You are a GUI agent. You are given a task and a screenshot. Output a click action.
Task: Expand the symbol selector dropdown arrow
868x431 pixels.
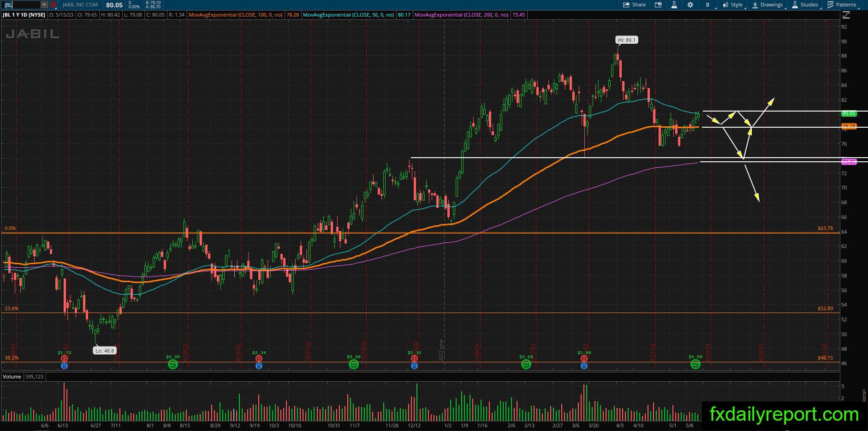point(44,5)
